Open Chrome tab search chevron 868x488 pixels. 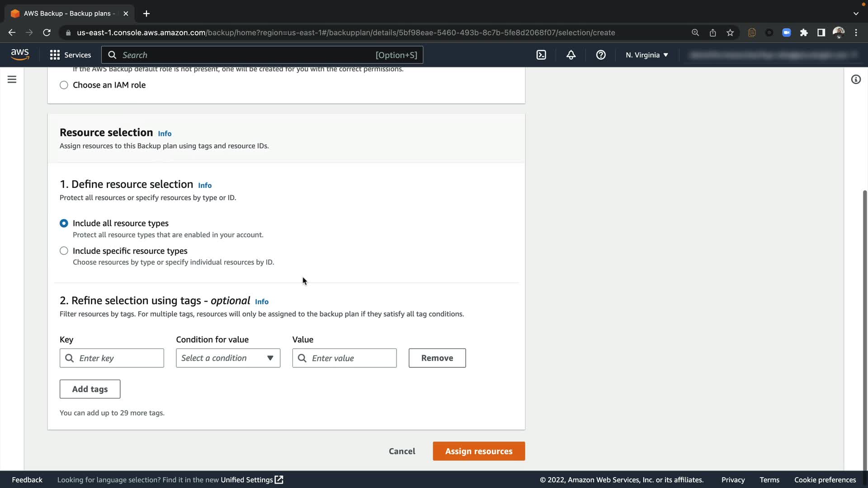pyautogui.click(x=856, y=14)
